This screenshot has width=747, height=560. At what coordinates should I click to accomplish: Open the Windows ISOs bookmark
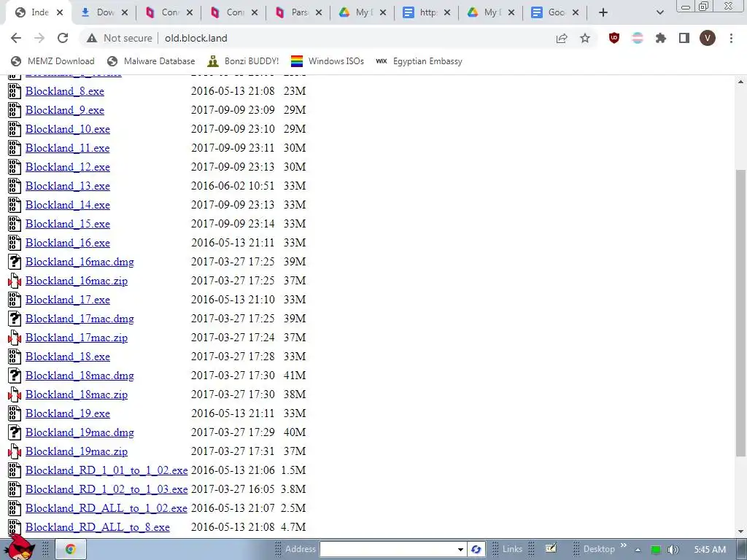(x=328, y=61)
